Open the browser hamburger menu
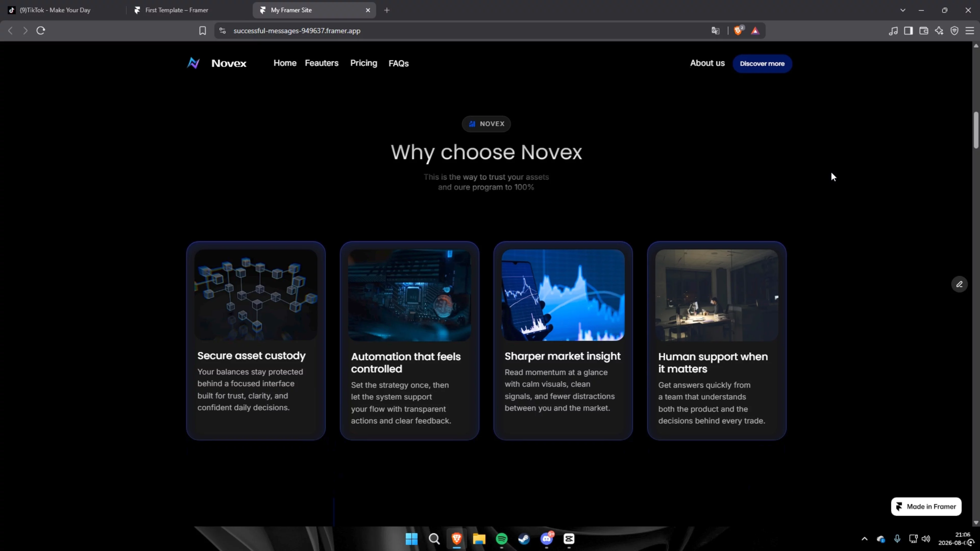 [x=970, y=31]
